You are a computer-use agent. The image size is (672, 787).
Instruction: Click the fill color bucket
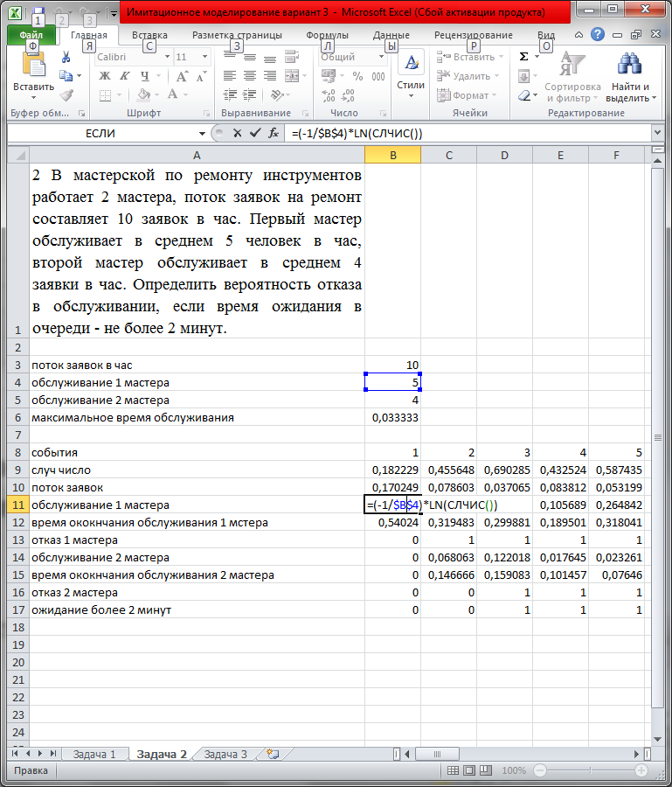click(x=144, y=94)
